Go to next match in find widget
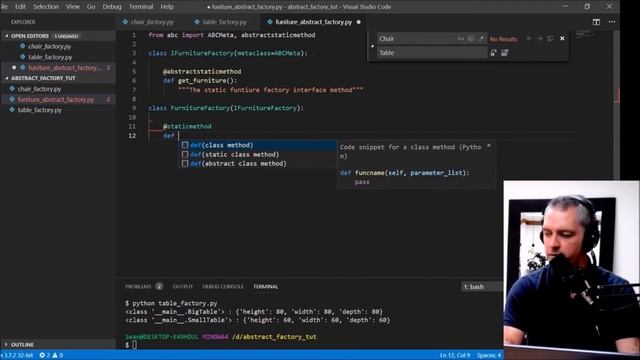640x360 pixels. click(x=540, y=39)
